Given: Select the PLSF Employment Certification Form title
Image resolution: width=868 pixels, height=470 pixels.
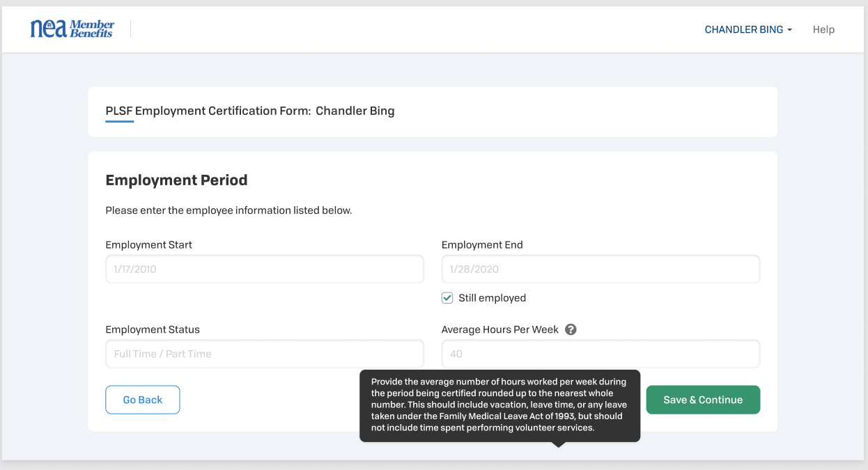Looking at the screenshot, I should [249, 111].
